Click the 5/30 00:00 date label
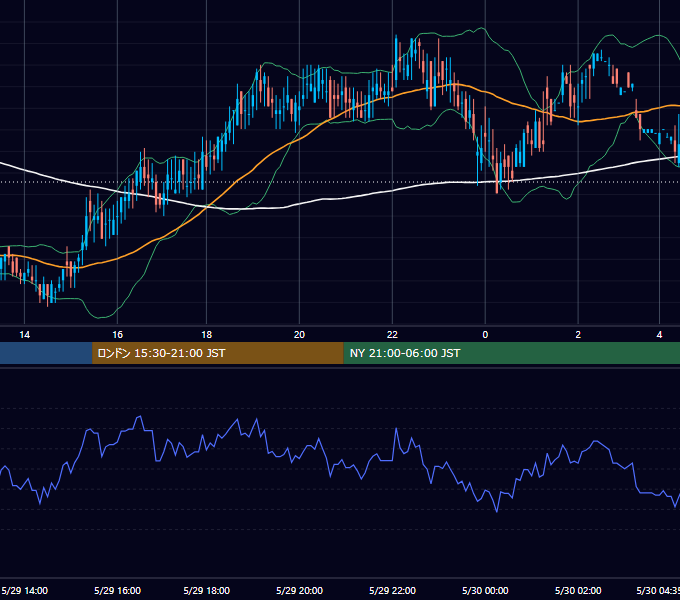The height and width of the screenshot is (600, 680). [x=485, y=590]
